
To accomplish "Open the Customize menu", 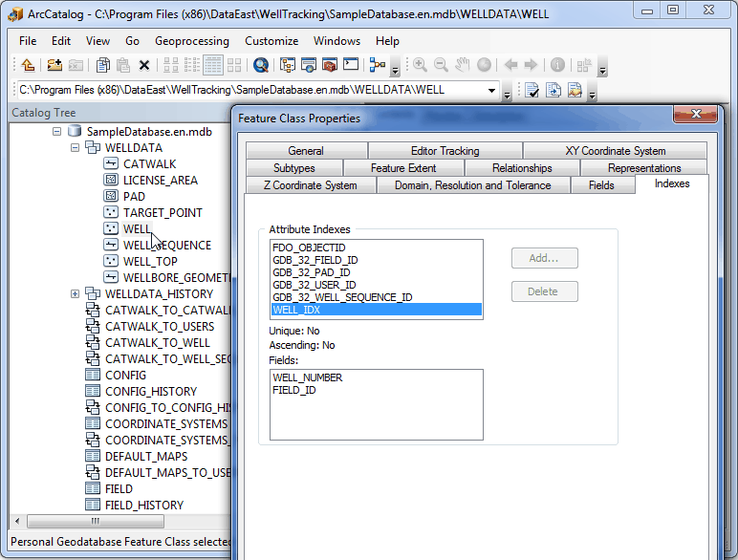I will point(271,41).
